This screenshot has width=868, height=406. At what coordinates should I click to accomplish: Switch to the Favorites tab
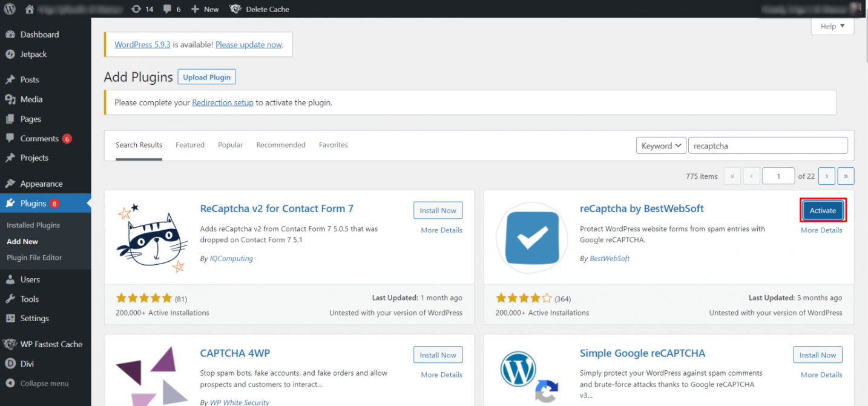point(334,145)
